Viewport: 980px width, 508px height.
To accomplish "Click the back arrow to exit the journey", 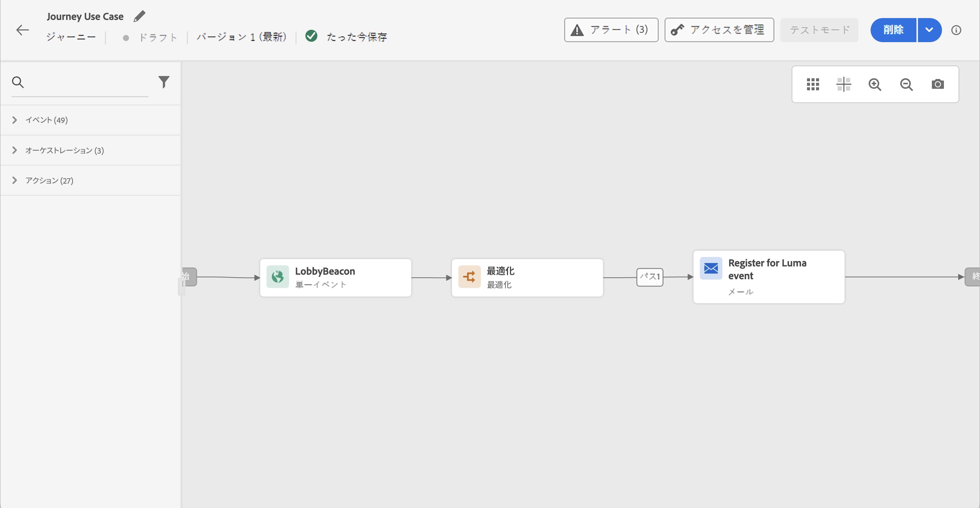I will pos(23,30).
